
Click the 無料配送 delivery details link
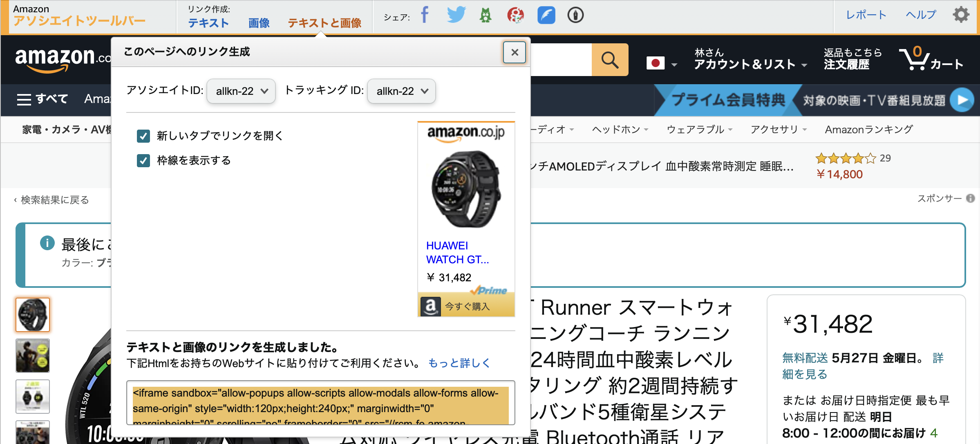coord(805,358)
